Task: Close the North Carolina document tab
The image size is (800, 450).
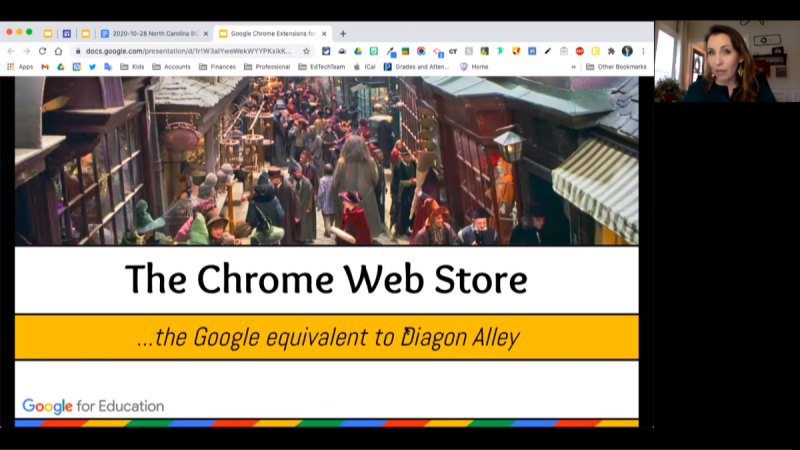Action: (x=206, y=34)
